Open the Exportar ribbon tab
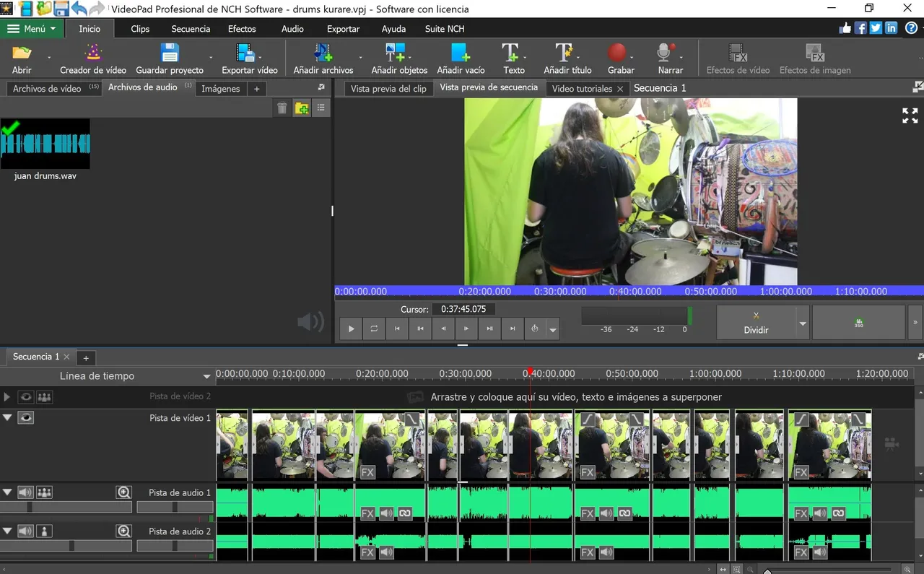This screenshot has height=574, width=924. (344, 29)
